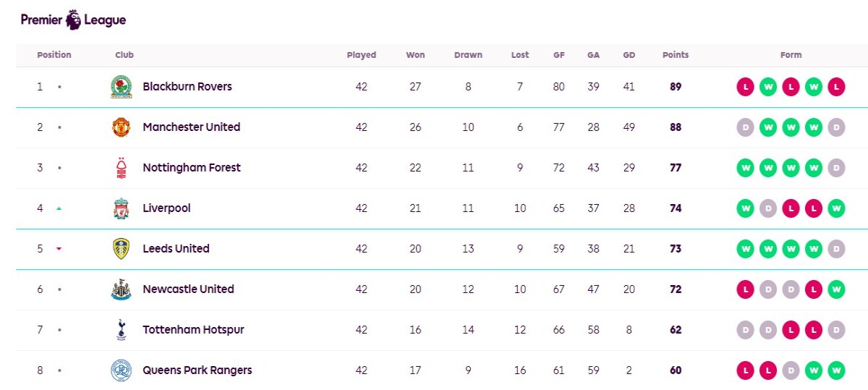Click the Leeds United club crest
The width and height of the screenshot is (868, 390).
[x=121, y=249]
